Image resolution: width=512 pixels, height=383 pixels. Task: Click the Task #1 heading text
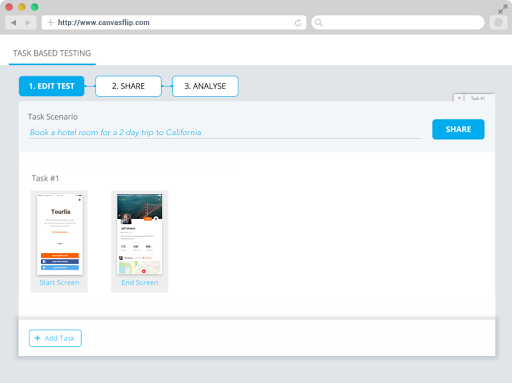pos(45,178)
